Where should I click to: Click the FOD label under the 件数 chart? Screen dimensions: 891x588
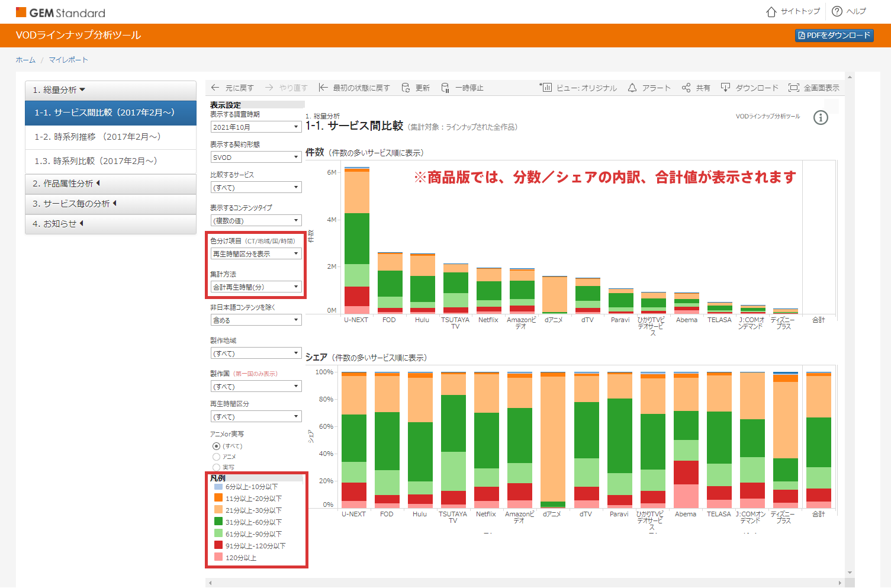[389, 320]
